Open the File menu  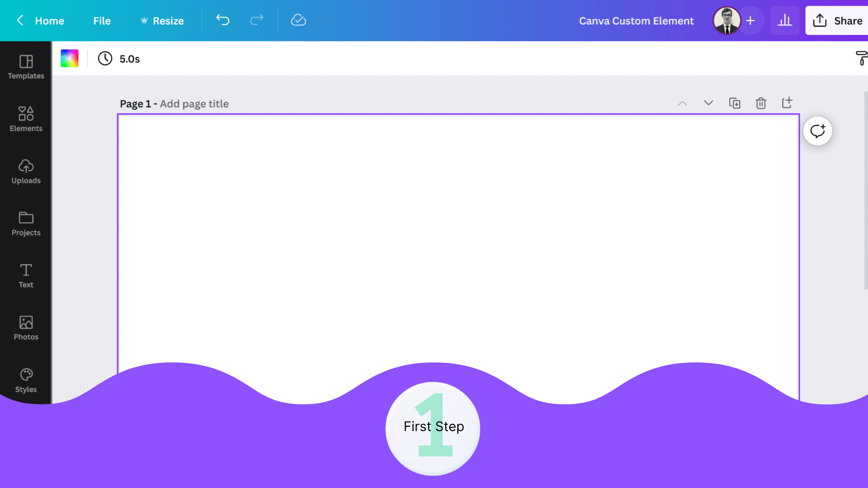pos(102,21)
